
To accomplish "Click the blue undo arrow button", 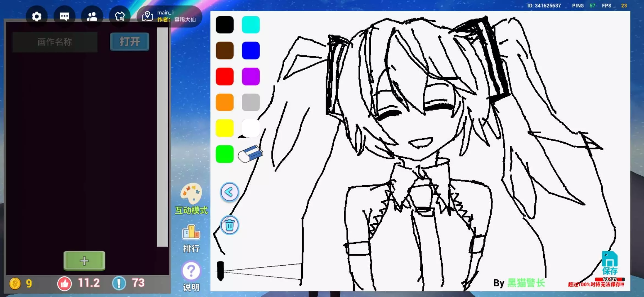I will pos(229,192).
